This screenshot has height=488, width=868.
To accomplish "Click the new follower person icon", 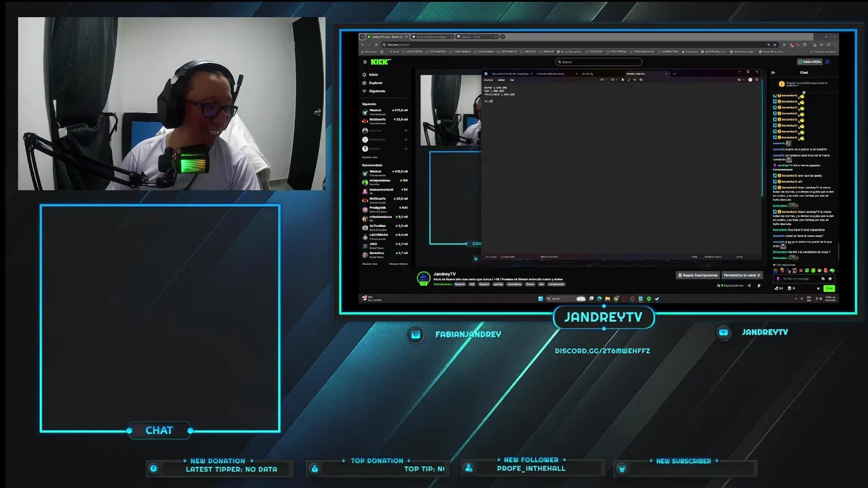I will [468, 468].
